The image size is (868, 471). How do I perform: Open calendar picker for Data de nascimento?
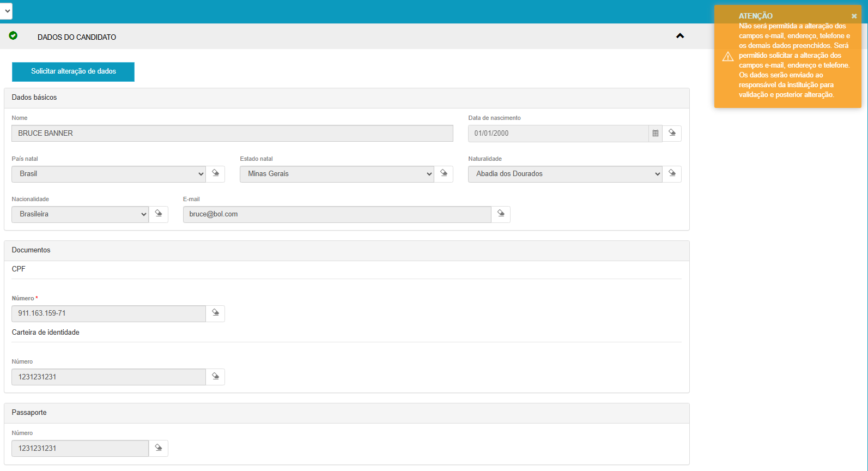(x=655, y=133)
